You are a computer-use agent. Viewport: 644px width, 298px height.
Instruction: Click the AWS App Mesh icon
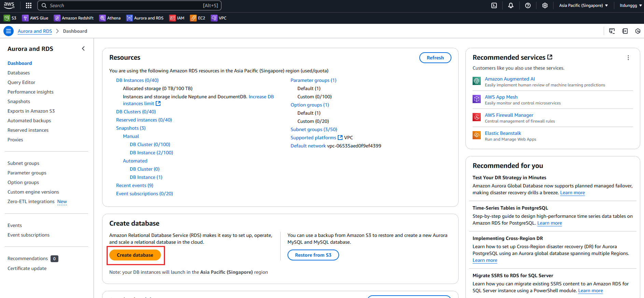click(x=477, y=99)
